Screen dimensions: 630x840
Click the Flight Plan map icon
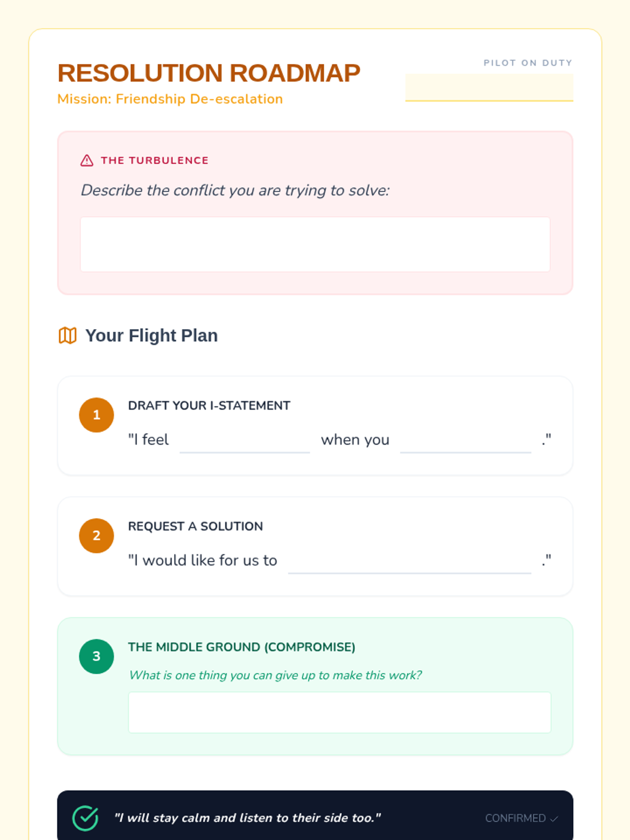point(68,335)
